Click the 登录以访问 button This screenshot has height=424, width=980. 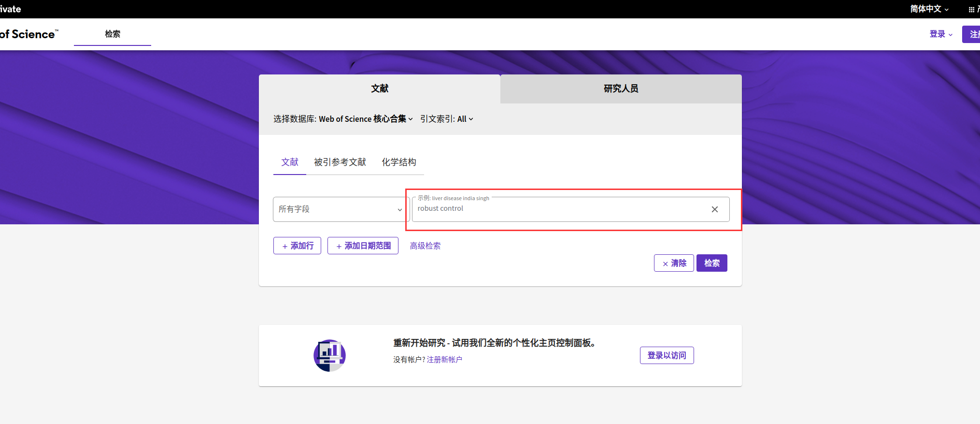click(667, 355)
